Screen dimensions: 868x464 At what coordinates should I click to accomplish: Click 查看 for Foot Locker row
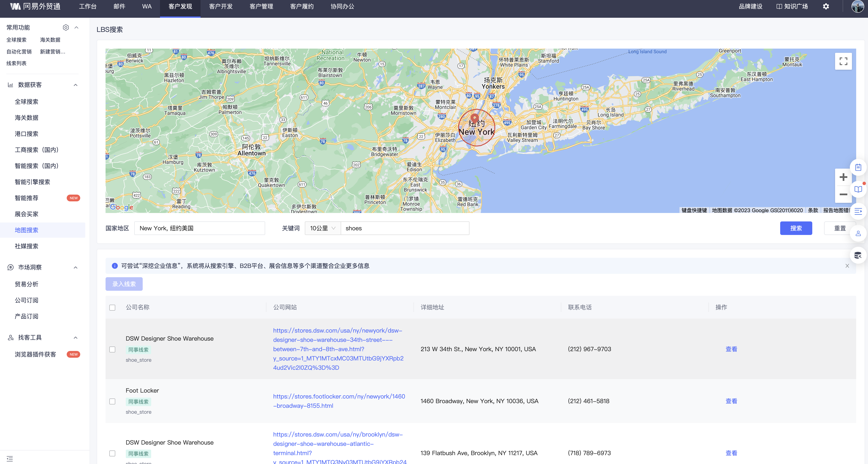click(731, 401)
